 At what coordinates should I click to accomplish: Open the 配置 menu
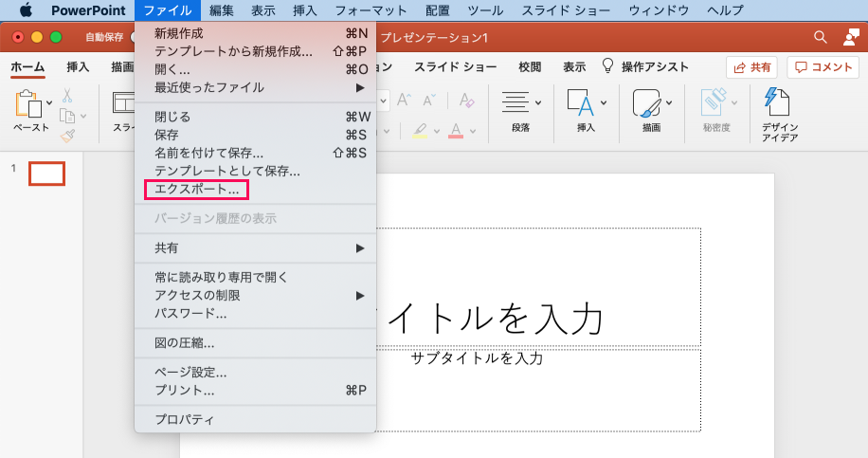click(438, 10)
